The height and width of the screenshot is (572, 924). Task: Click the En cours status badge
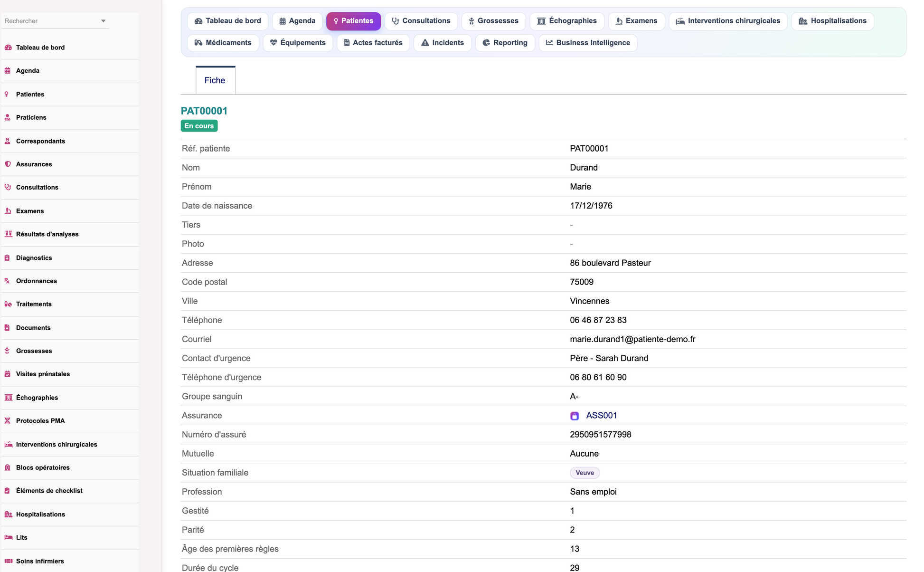point(199,126)
